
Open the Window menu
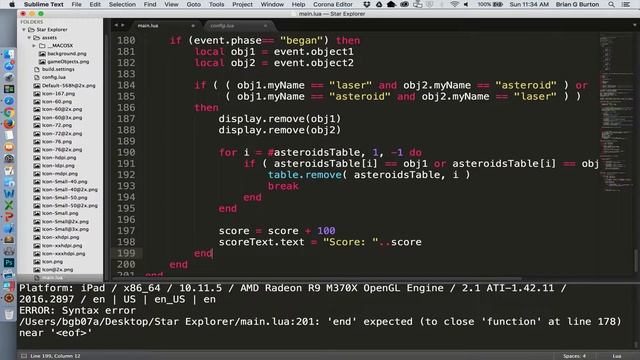(272, 4)
